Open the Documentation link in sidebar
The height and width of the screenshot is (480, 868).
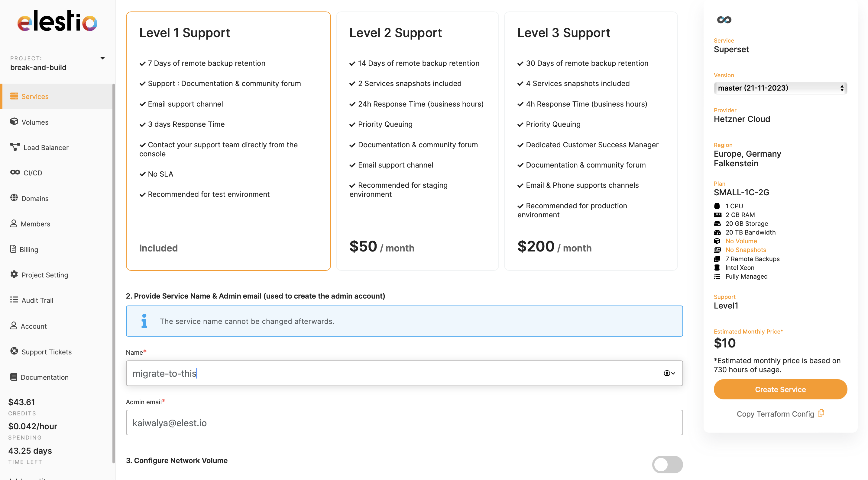(44, 377)
